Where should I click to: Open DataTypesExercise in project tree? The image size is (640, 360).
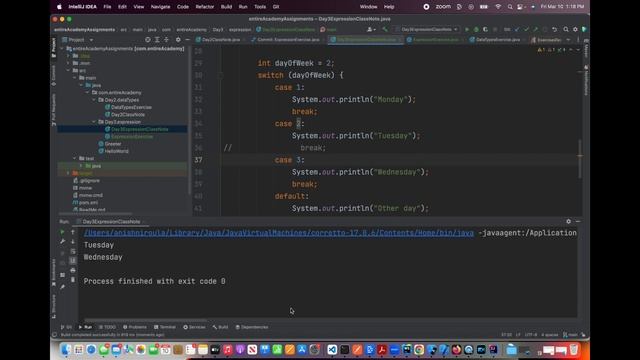(128, 107)
